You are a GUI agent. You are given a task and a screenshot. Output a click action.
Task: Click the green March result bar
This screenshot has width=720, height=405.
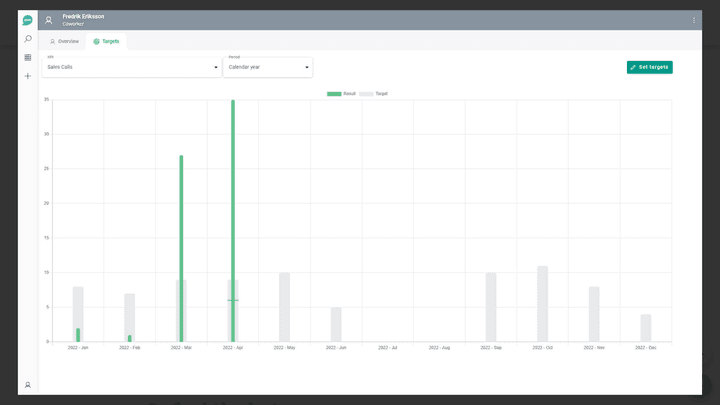[x=181, y=248]
